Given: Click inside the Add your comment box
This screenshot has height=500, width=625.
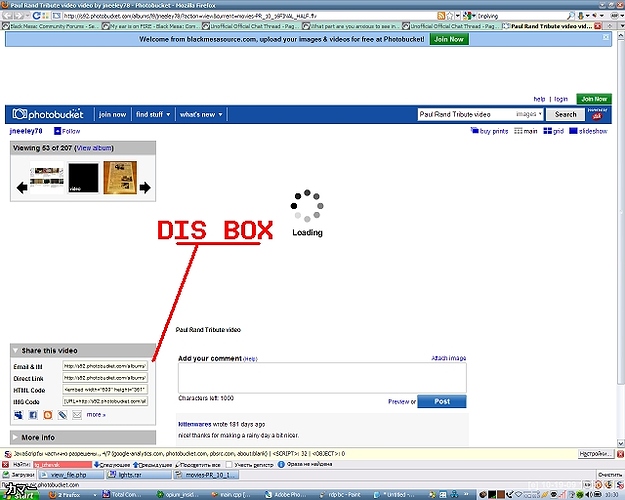Looking at the screenshot, I should point(322,378).
